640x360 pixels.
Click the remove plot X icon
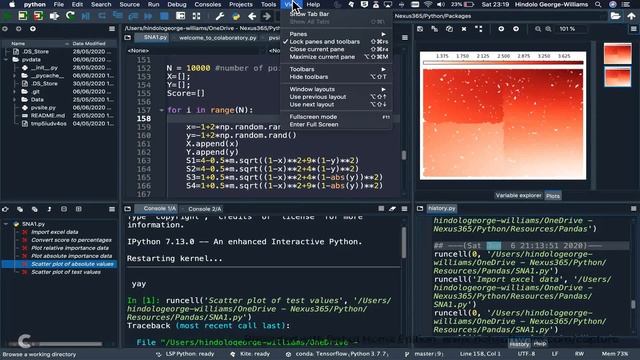pos(464,29)
